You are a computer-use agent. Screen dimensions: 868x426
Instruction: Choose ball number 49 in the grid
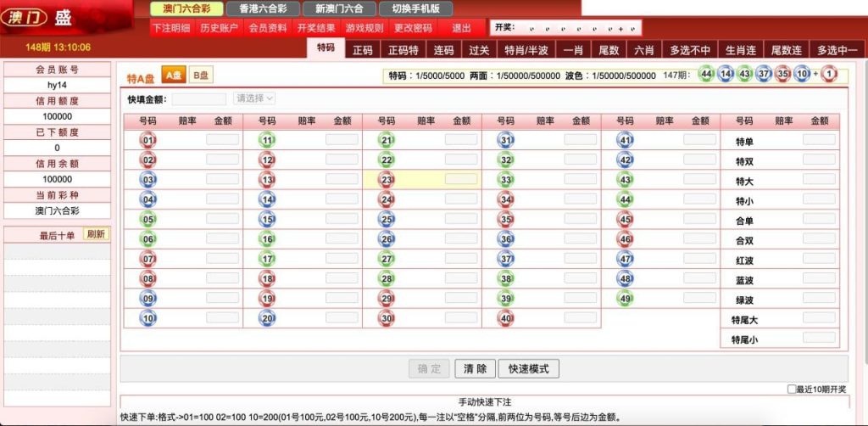(626, 298)
